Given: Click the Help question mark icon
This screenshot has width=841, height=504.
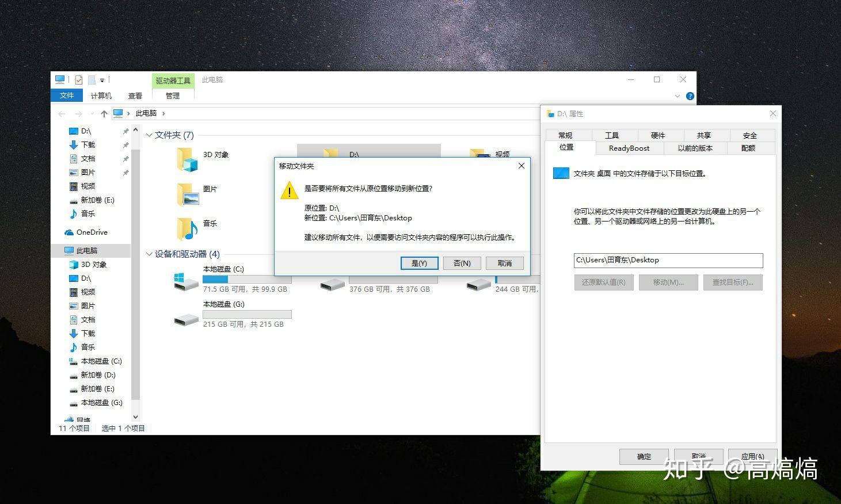Looking at the screenshot, I should pos(690,96).
